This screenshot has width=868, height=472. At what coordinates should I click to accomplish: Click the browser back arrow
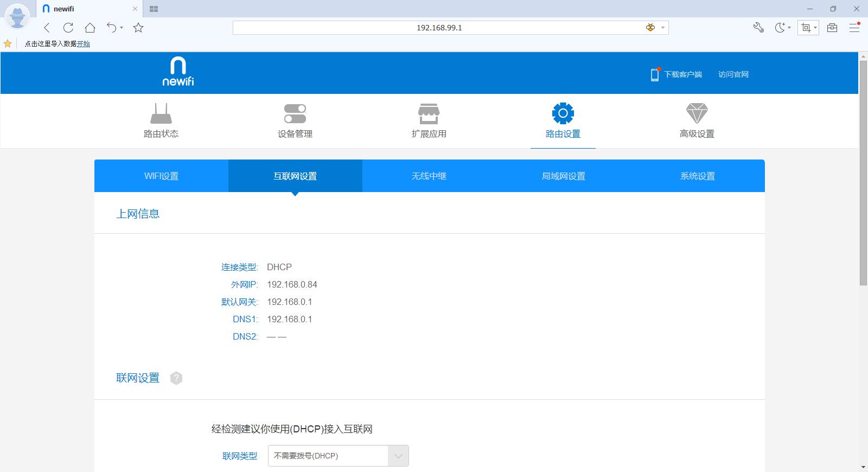[47, 28]
